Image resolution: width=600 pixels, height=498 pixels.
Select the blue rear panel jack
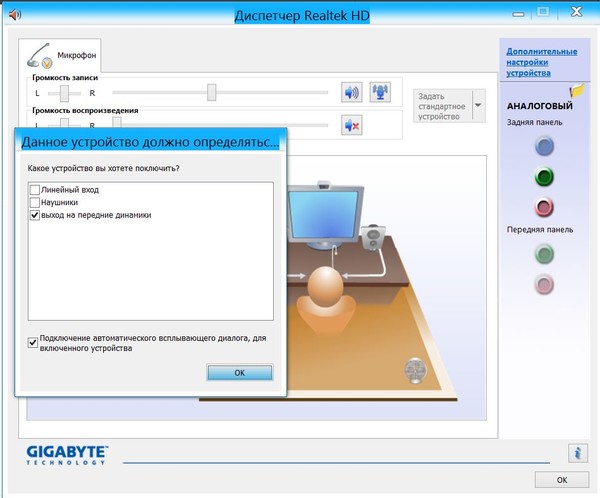click(544, 146)
